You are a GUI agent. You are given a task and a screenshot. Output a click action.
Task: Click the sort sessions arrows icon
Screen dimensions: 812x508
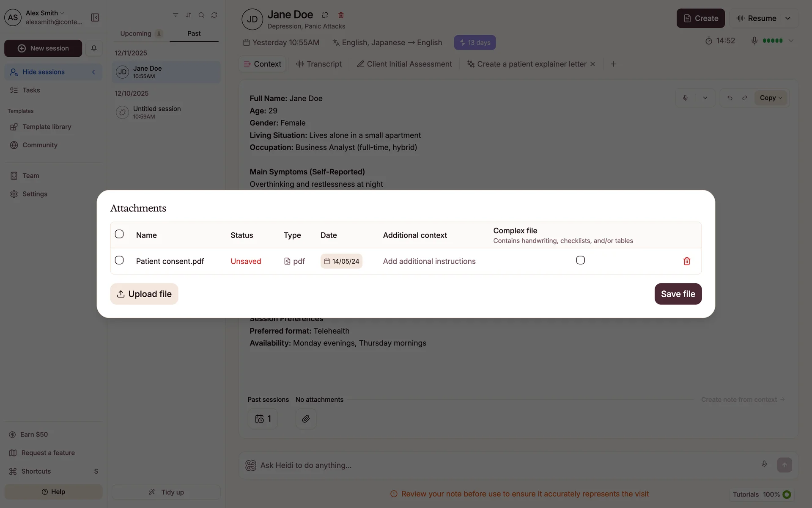pyautogui.click(x=189, y=15)
